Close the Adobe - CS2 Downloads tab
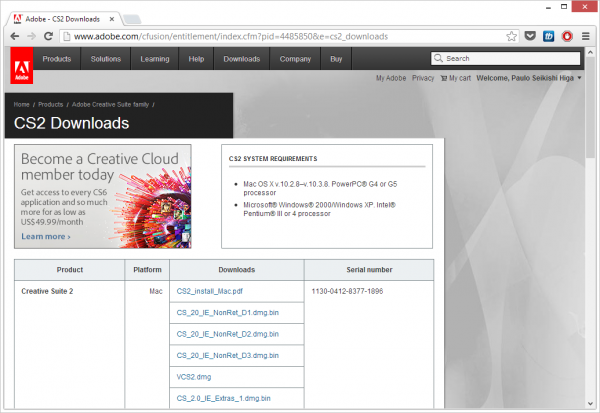This screenshot has width=600, height=413. tap(112, 19)
